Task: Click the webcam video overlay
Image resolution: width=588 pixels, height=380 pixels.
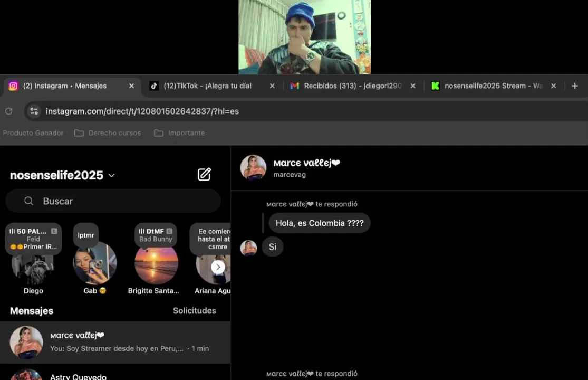Action: [304, 37]
